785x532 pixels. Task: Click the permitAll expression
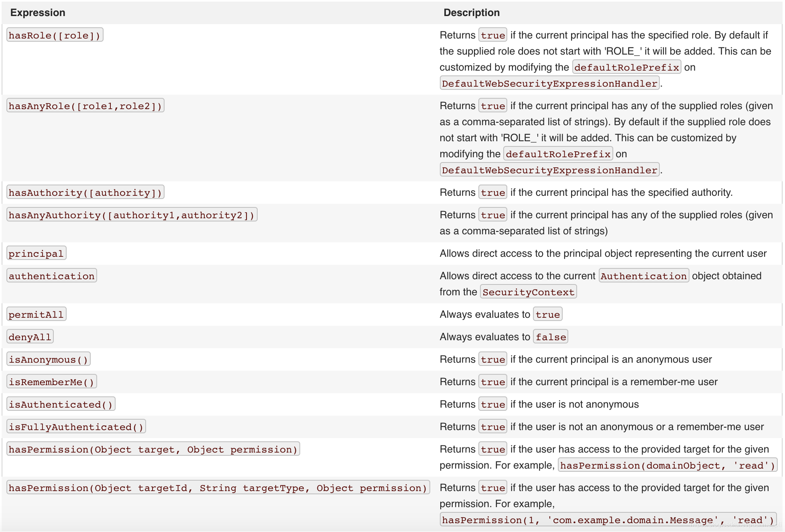36,315
